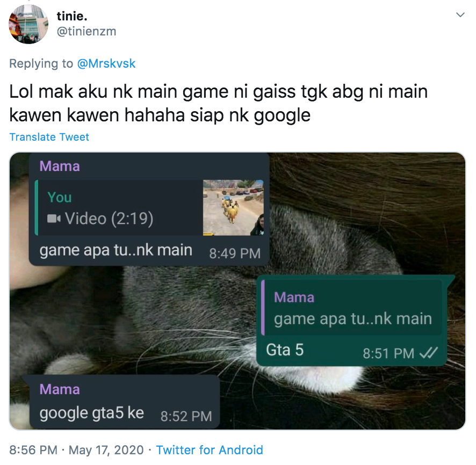The height and width of the screenshot is (465, 476).
Task: Click the 'Gta 5' message text
Action: click(x=285, y=350)
